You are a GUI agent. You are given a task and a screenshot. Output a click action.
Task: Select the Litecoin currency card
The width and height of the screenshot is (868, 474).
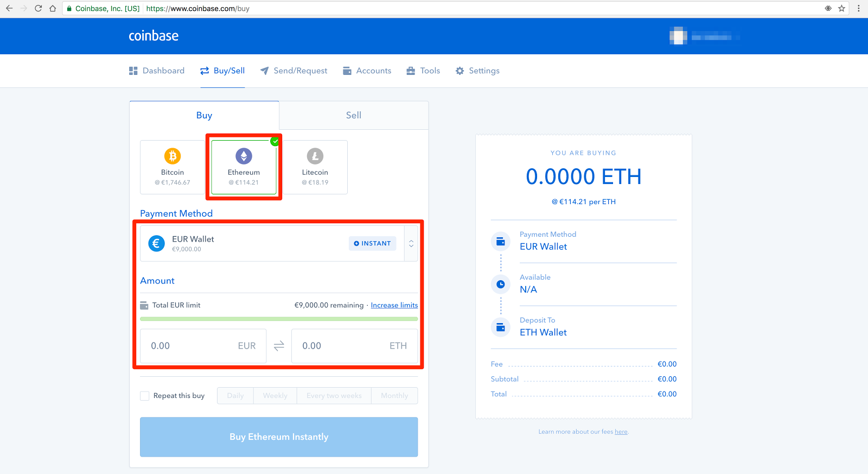click(x=315, y=167)
